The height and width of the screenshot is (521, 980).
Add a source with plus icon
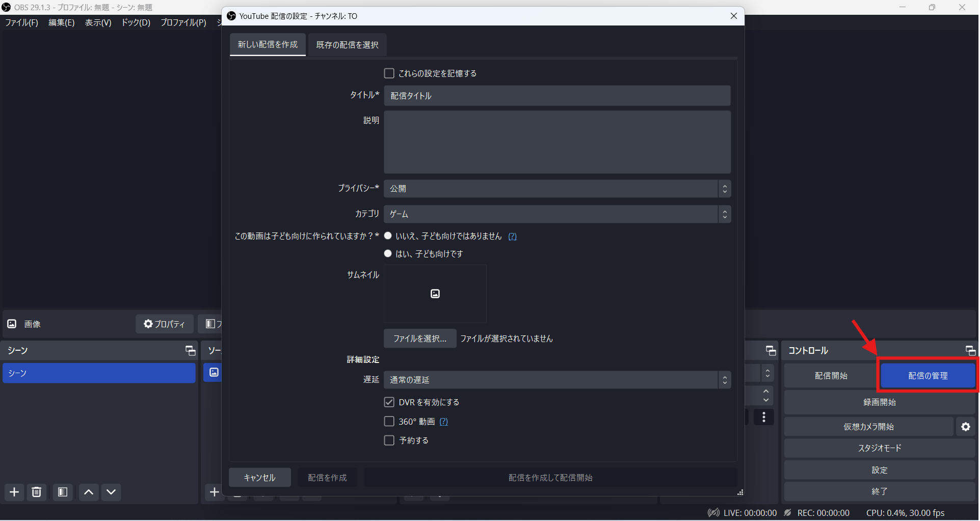click(214, 492)
